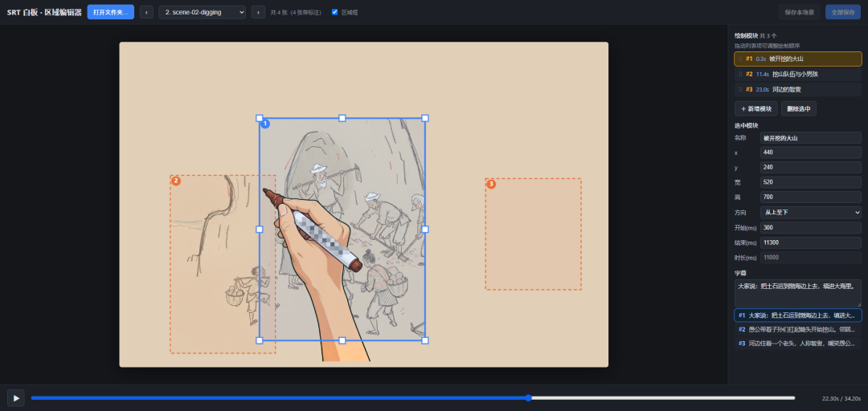The height and width of the screenshot is (411, 868).
Task: Grab the drag handle of module #3 row
Action: tap(741, 89)
